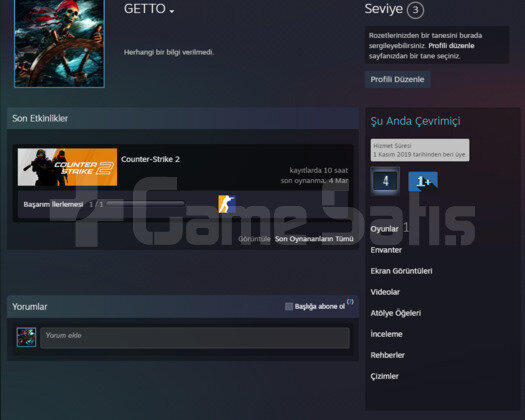The image size is (525, 420).
Task: Open the İnceleme reviews link
Action: tap(386, 334)
